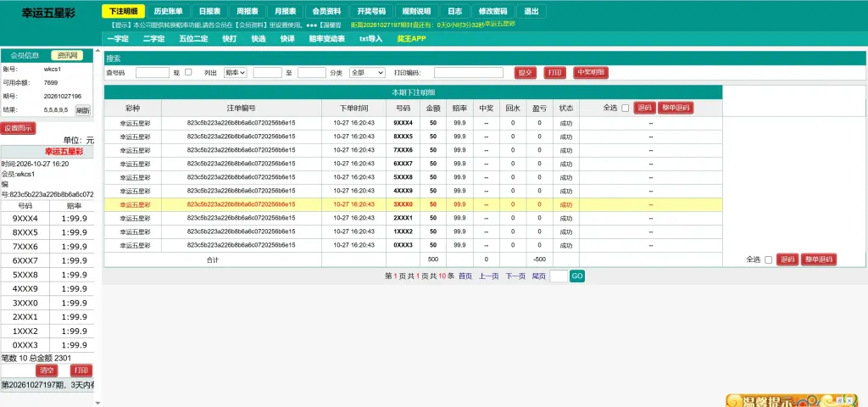Image resolution: width=868 pixels, height=407 pixels.
Task: Click the 盈亏 column header
Action: 539,108
